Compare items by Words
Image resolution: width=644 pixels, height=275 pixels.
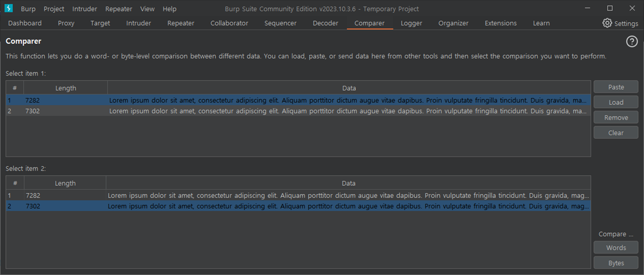click(x=616, y=247)
